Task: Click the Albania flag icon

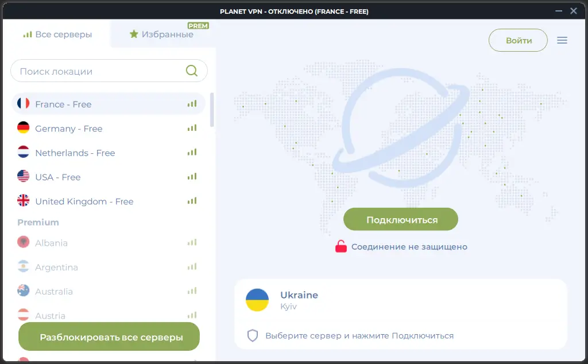Action: [x=23, y=242]
